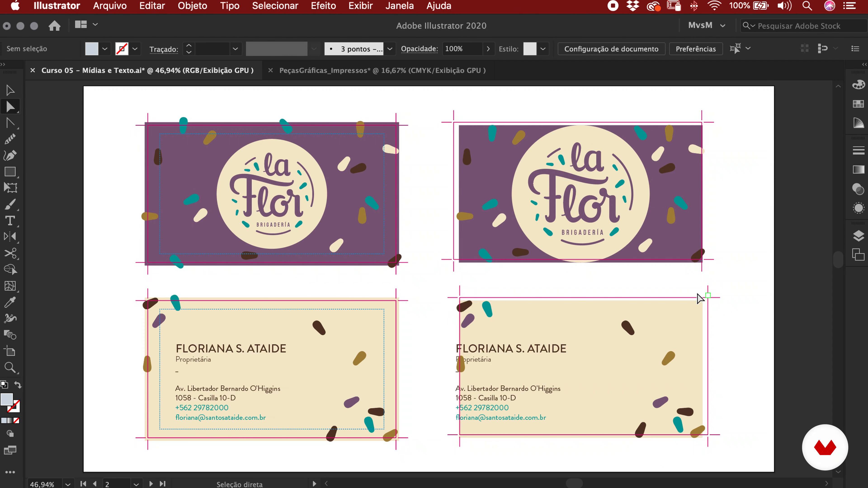Select the Blend tool
Viewport: 868px width, 488px height.
pos(10,335)
